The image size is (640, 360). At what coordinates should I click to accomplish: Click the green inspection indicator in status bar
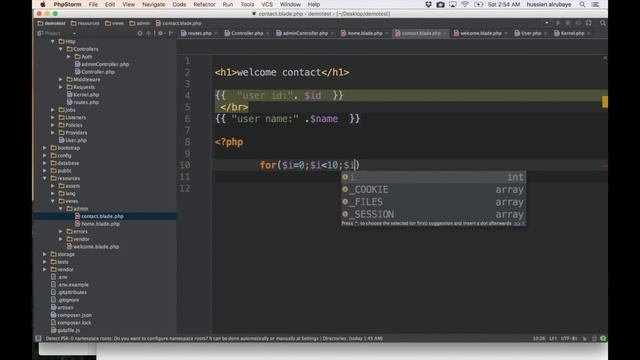point(603,338)
